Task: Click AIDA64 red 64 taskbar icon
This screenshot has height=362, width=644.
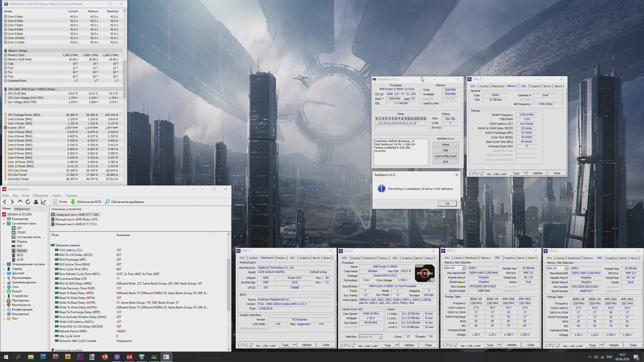Action: (x=129, y=356)
